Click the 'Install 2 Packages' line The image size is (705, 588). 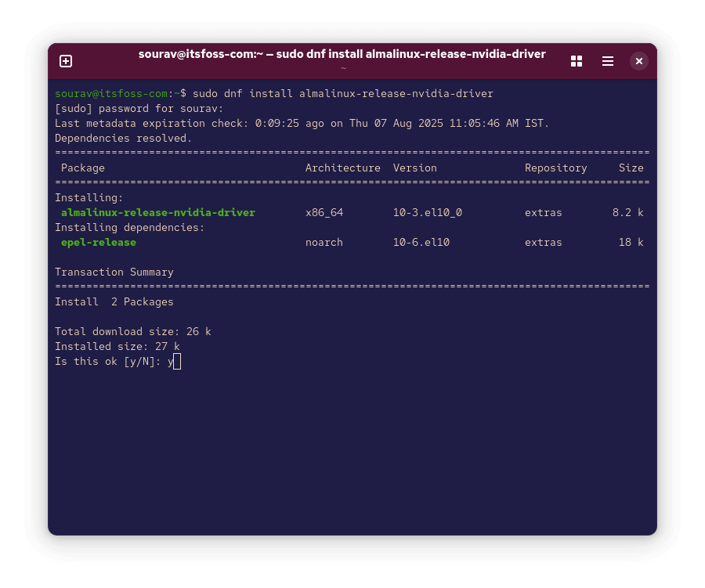pyautogui.click(x=114, y=301)
